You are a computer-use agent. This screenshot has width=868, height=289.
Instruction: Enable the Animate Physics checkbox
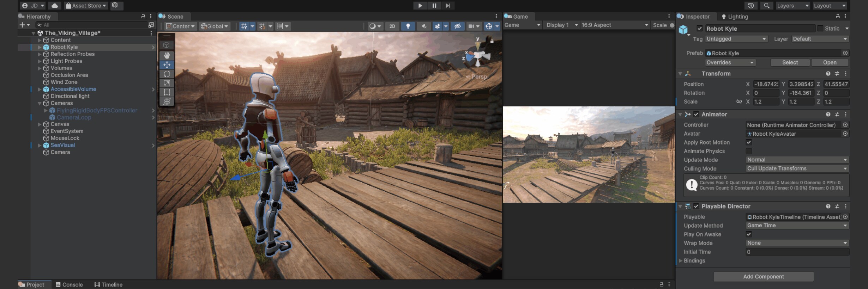coord(749,151)
